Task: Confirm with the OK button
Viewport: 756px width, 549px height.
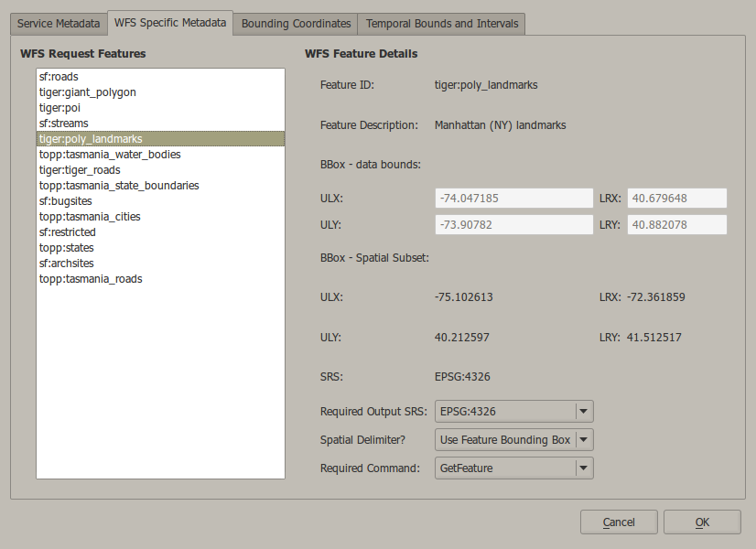Action: (x=702, y=522)
